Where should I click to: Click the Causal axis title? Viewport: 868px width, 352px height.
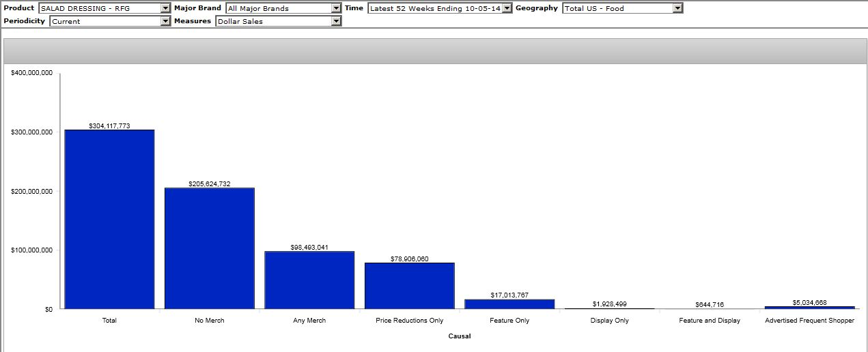pos(459,336)
